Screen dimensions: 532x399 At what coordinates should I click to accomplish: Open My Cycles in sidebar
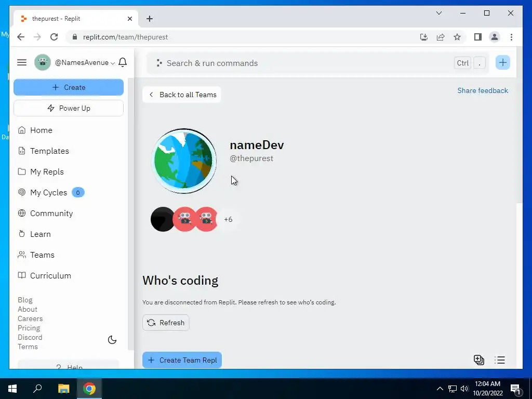(43, 192)
